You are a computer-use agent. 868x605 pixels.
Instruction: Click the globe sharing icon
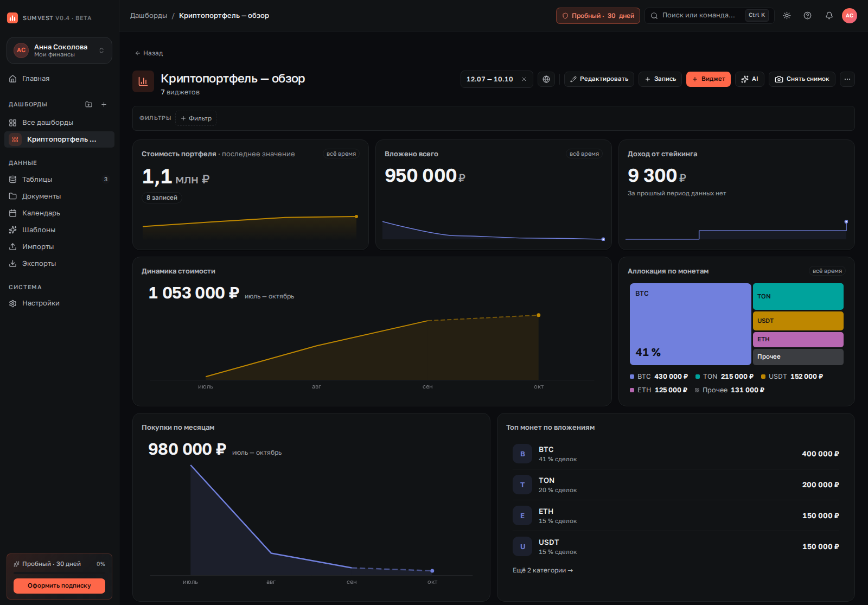point(546,79)
